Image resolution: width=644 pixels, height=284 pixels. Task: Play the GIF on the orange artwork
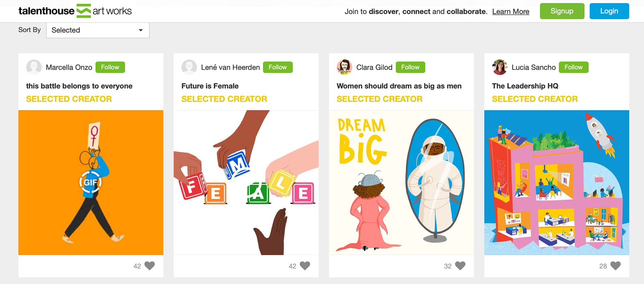tap(91, 182)
